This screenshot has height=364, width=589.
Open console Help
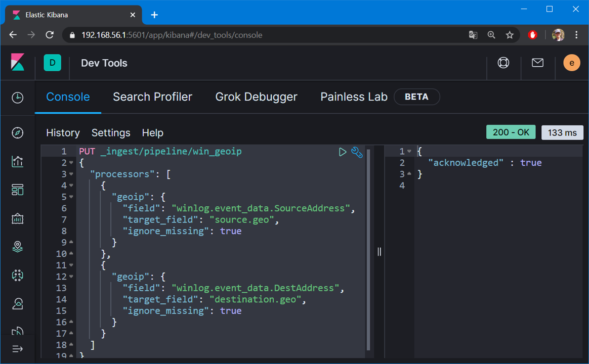[152, 133]
